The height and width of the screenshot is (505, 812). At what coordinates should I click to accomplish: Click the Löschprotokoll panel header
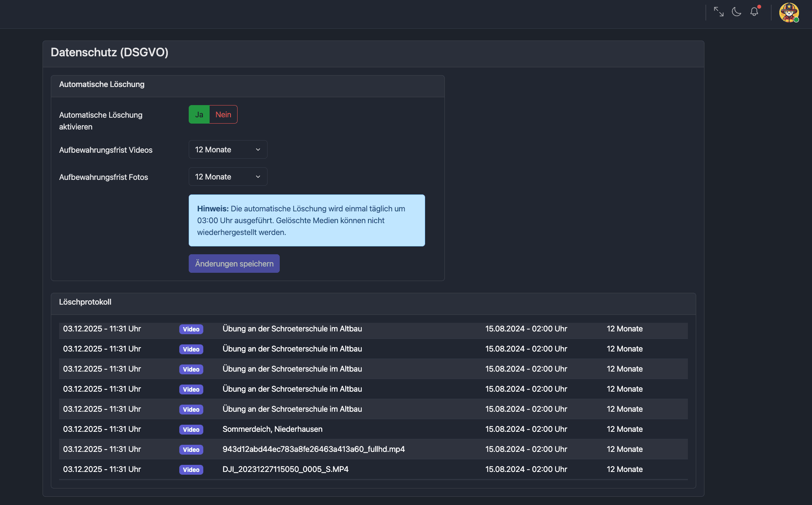point(85,302)
